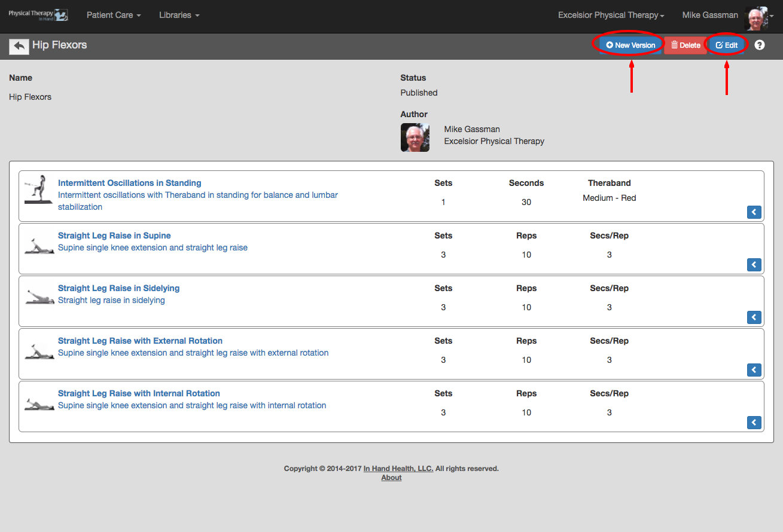Open the Excelsior Physical Therapy dropdown
783x532 pixels.
point(611,15)
